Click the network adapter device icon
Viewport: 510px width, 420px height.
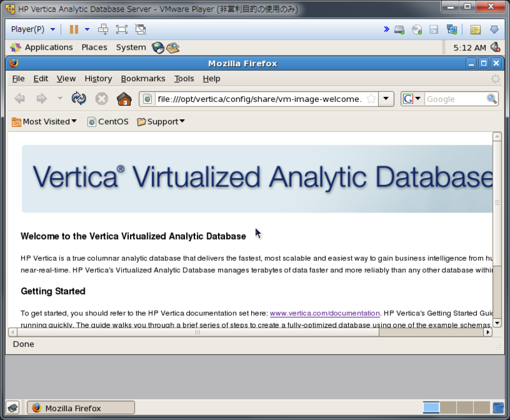(x=452, y=29)
